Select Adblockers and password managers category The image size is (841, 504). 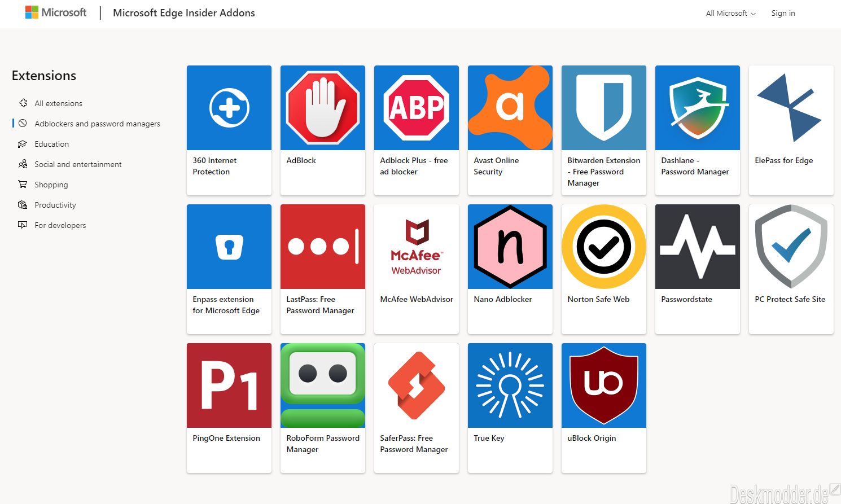97,124
